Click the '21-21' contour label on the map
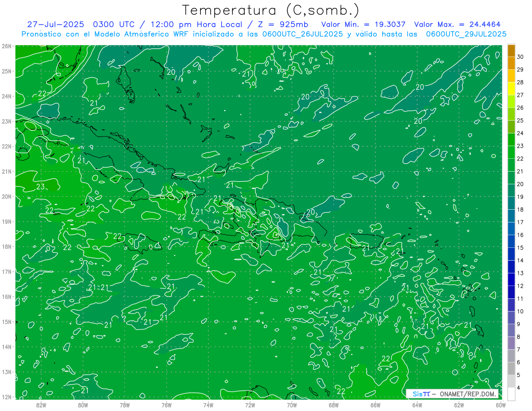The image size is (532, 411). click(x=98, y=287)
